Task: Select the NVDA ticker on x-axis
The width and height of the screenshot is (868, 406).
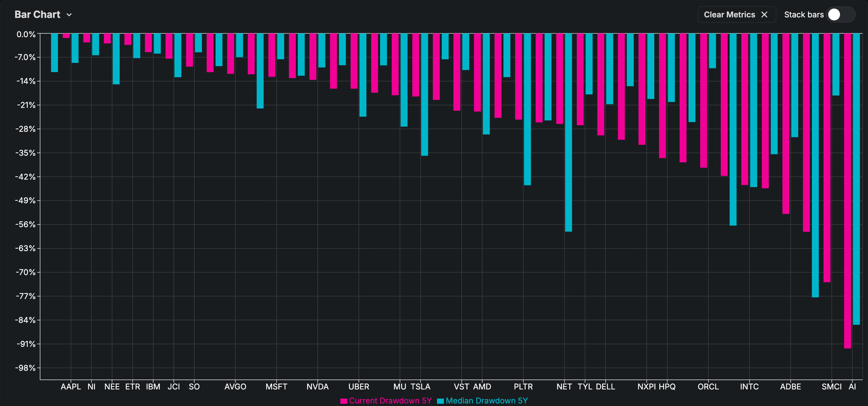Action: (317, 387)
